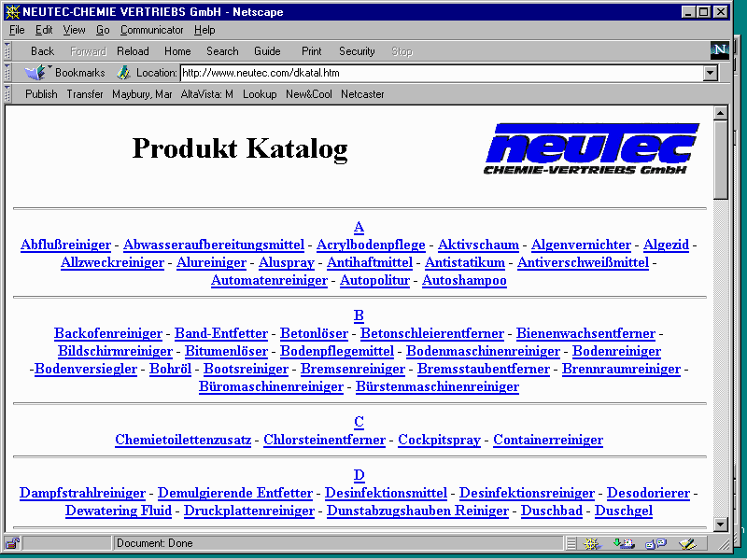747x560 pixels.
Task: Open the Communicator menu
Action: pos(151,30)
